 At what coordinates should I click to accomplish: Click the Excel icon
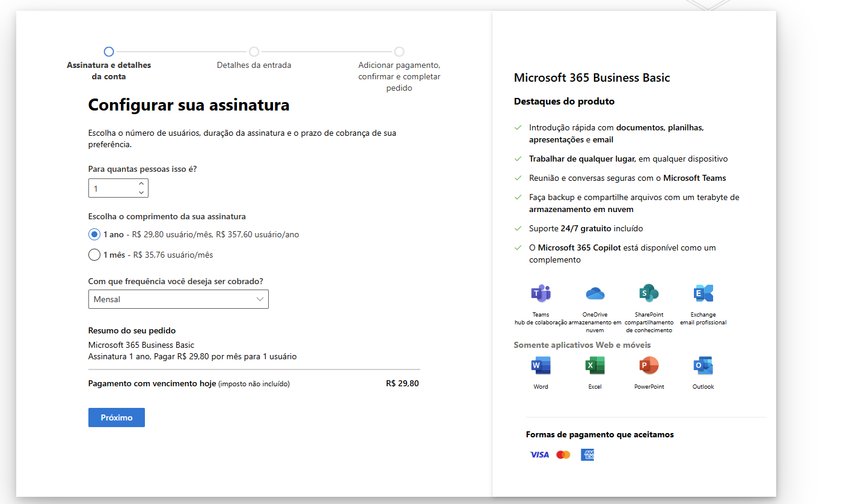[595, 365]
